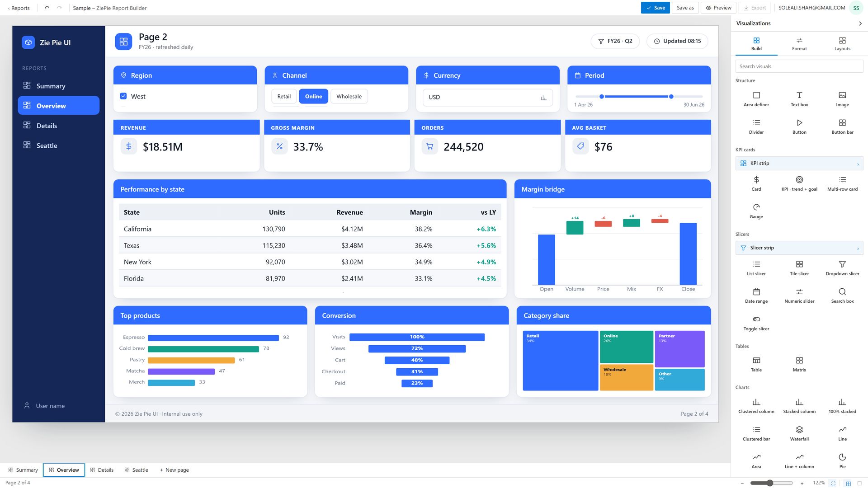This screenshot has width=868, height=488.
Task: Add a Divider element
Action: click(x=756, y=127)
